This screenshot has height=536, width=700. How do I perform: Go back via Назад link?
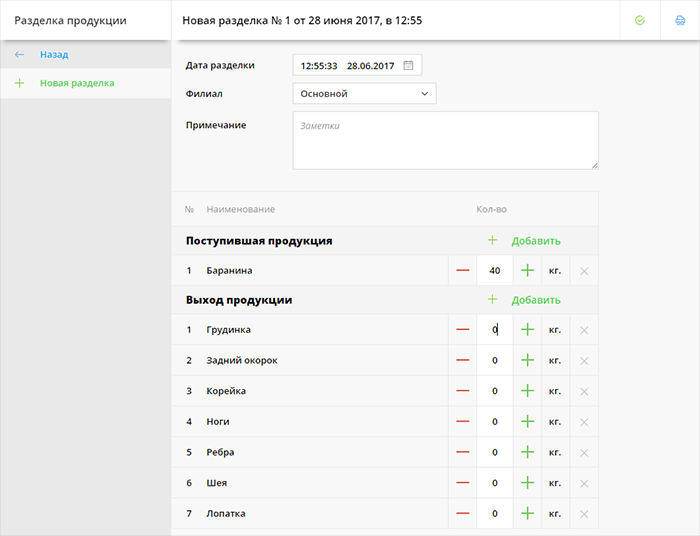[x=54, y=54]
